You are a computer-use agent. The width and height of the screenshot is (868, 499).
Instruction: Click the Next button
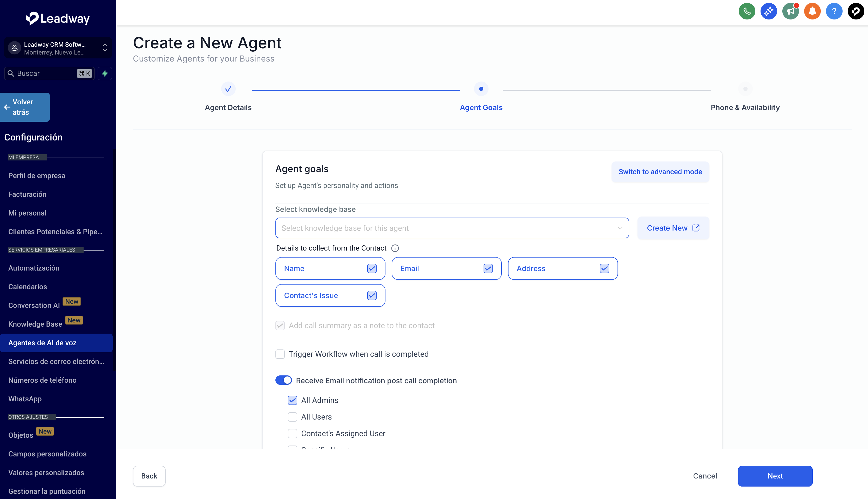coord(775,476)
